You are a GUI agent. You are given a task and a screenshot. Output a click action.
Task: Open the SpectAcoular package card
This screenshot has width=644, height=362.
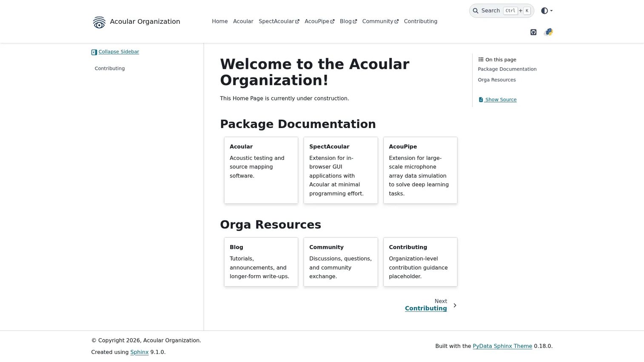(341, 170)
